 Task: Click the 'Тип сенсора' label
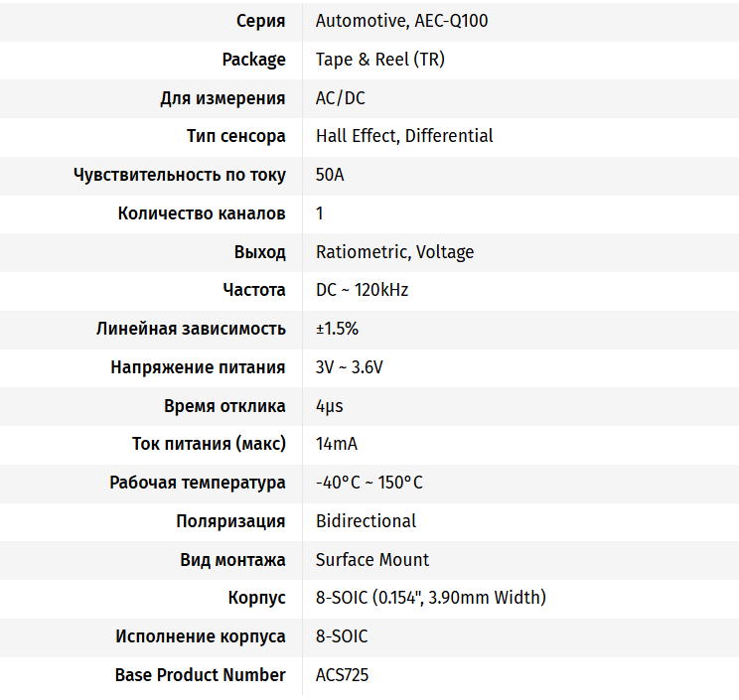pyautogui.click(x=236, y=136)
